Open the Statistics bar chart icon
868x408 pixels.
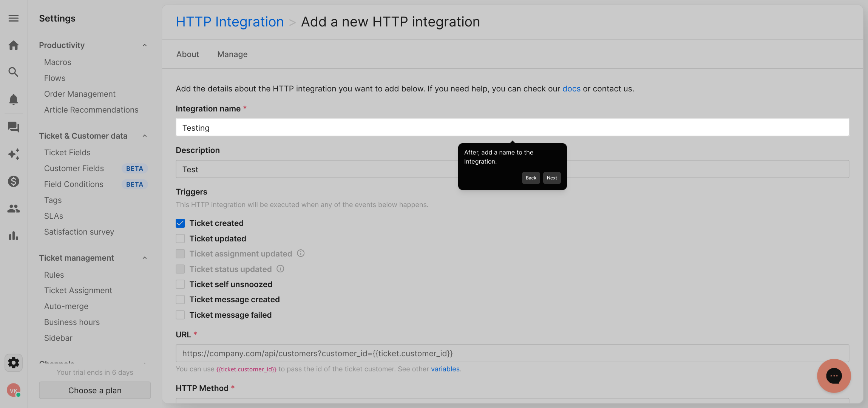coord(14,236)
